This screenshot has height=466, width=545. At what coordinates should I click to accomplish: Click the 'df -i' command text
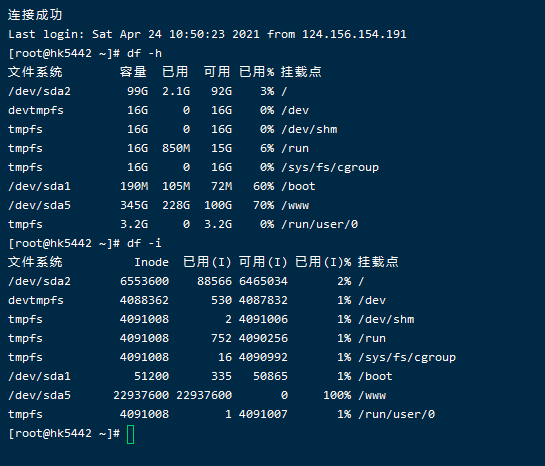click(145, 243)
